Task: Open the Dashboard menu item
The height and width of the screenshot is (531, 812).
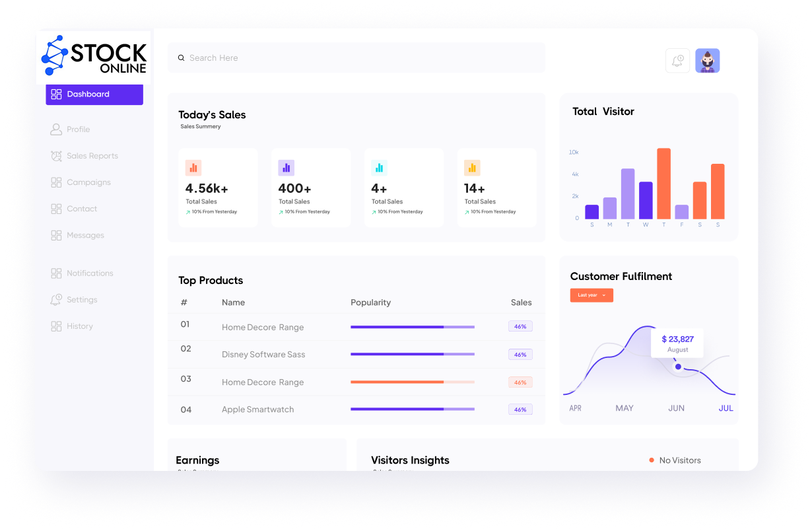Action: [94, 94]
